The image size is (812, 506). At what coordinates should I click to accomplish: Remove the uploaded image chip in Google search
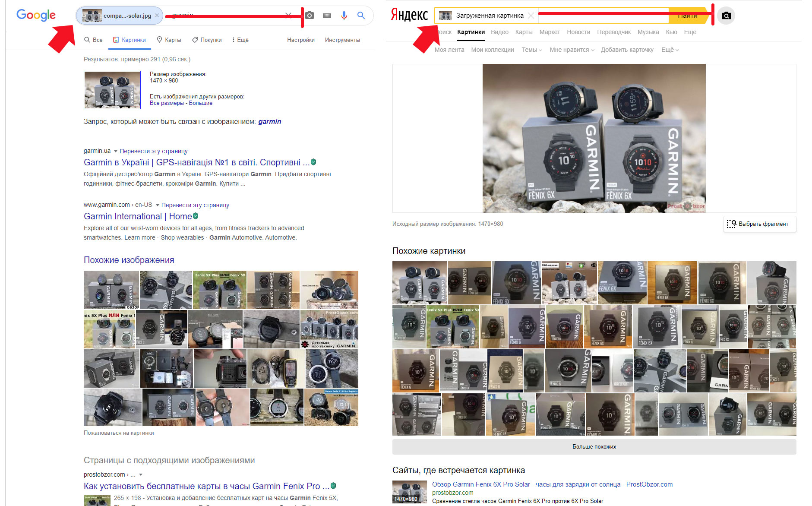[x=157, y=16]
